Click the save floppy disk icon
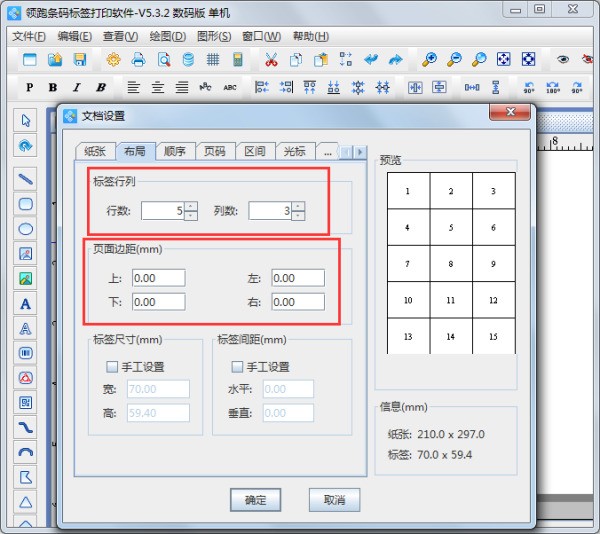Viewport: 600px width, 534px height. pos(79,60)
